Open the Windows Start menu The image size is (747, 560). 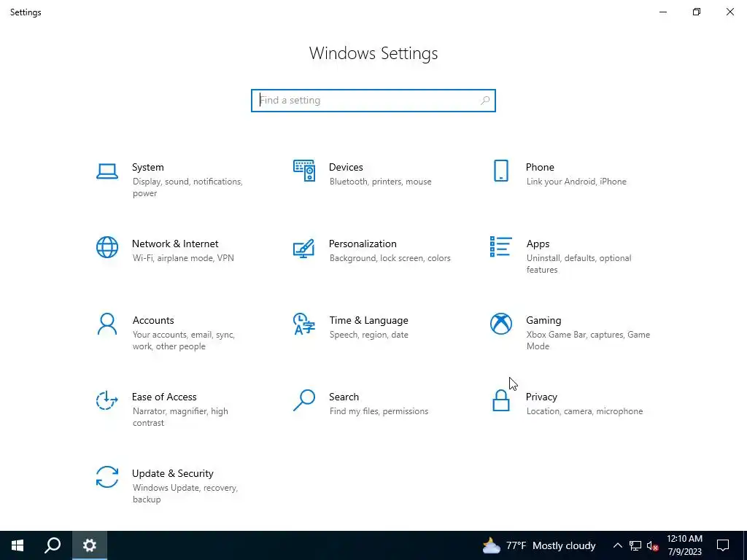click(x=18, y=545)
